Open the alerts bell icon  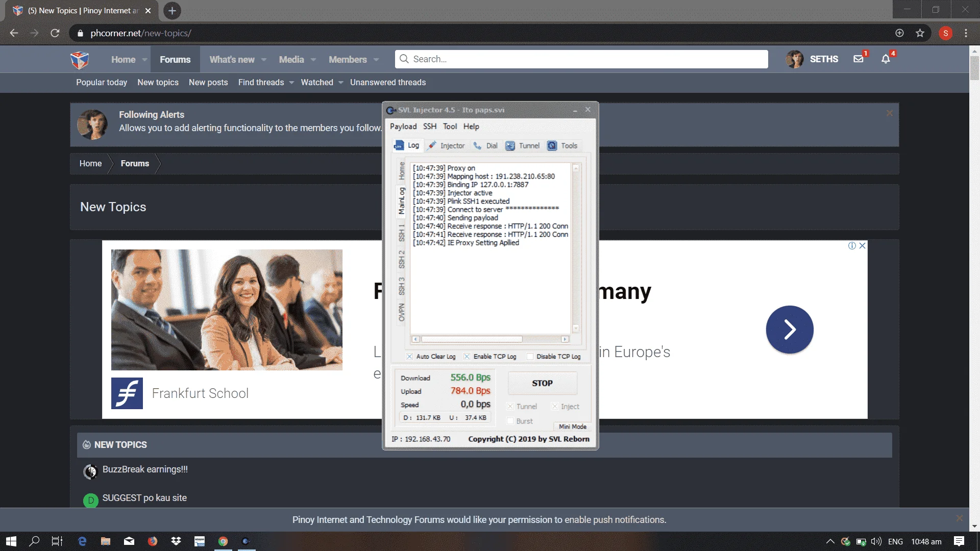coord(886,59)
